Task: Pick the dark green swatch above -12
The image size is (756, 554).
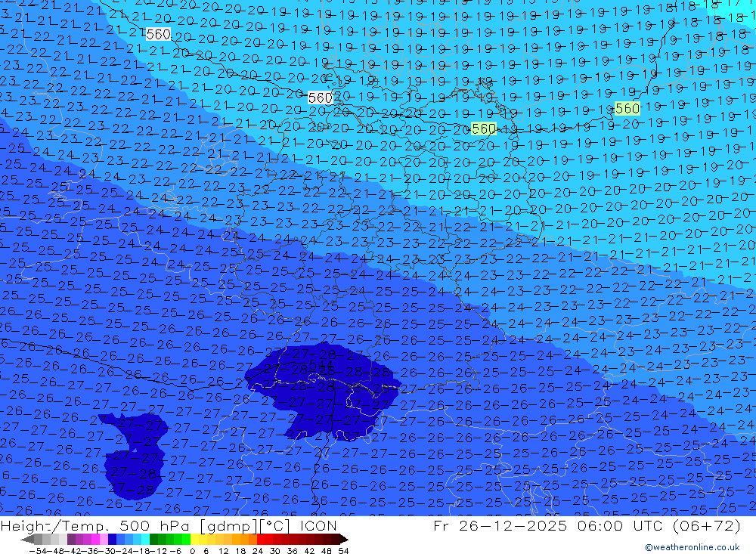Action: click(x=153, y=539)
